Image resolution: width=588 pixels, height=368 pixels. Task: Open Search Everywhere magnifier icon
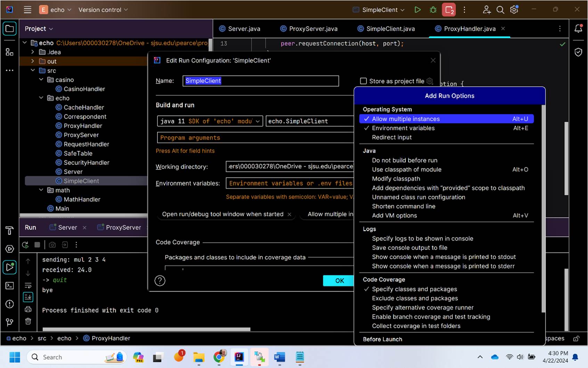point(500,10)
